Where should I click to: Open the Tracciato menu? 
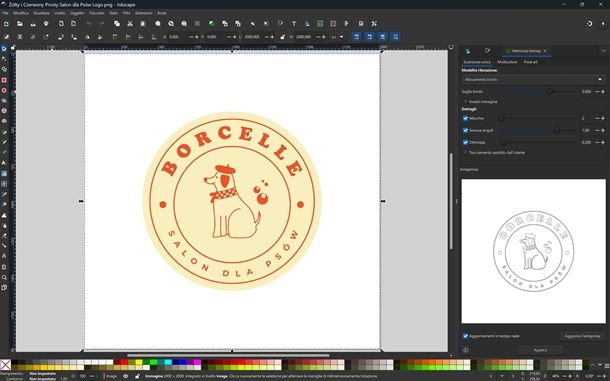96,13
